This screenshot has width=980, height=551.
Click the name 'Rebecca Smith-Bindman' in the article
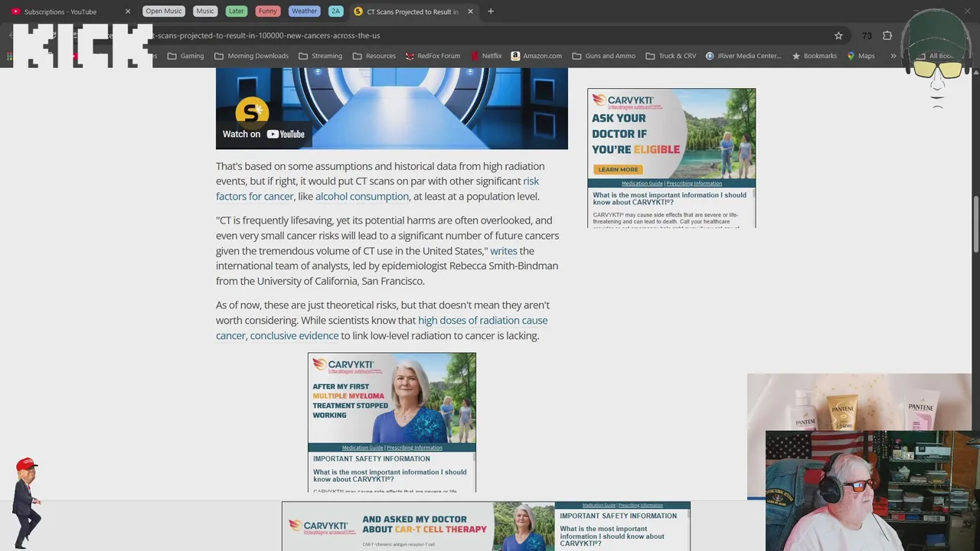(504, 266)
